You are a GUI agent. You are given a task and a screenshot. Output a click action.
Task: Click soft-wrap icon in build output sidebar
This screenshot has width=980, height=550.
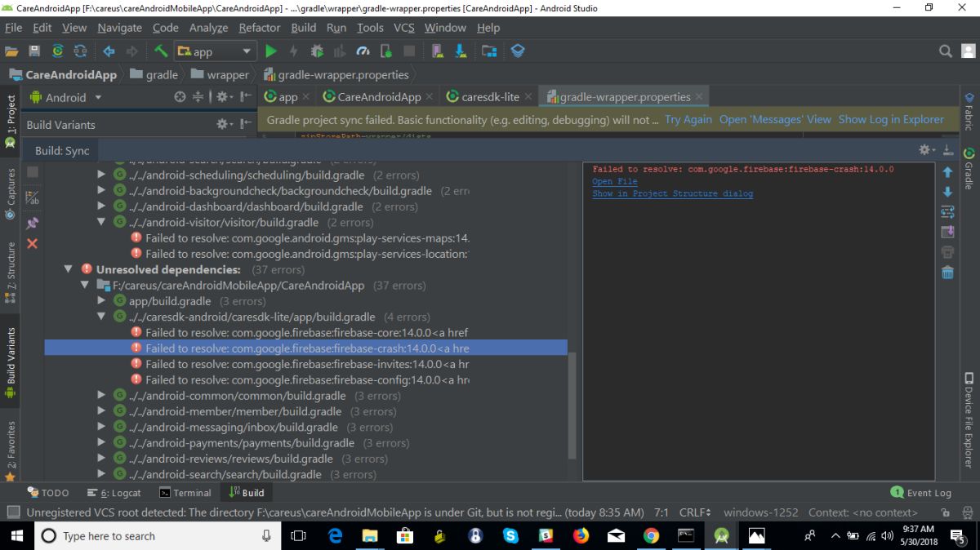[947, 212]
